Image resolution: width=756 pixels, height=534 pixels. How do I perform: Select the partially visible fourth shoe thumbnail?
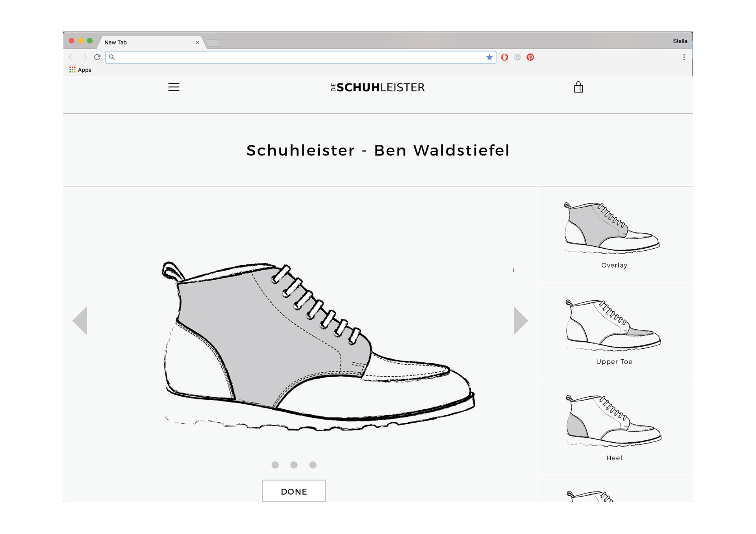591,496
